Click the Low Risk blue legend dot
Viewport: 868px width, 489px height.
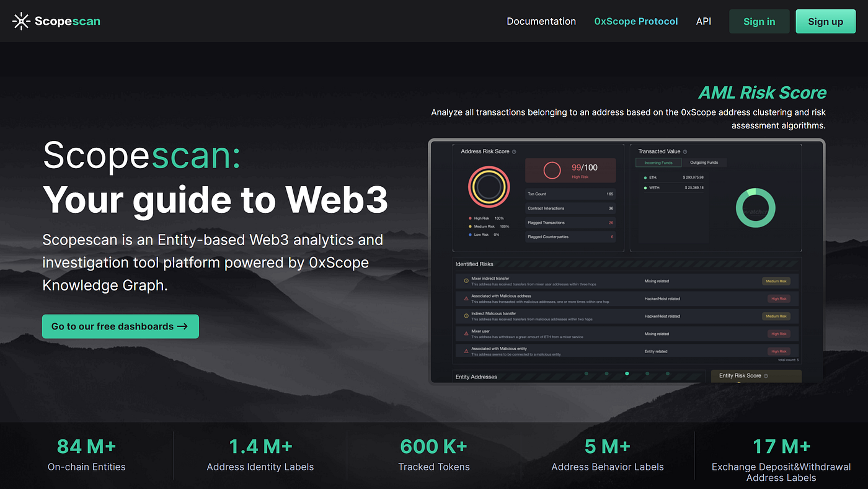(x=470, y=235)
